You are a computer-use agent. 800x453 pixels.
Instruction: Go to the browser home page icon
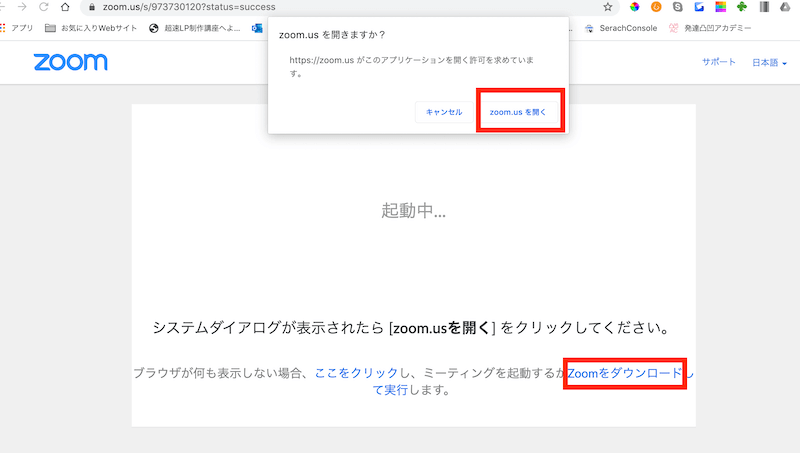click(65, 7)
